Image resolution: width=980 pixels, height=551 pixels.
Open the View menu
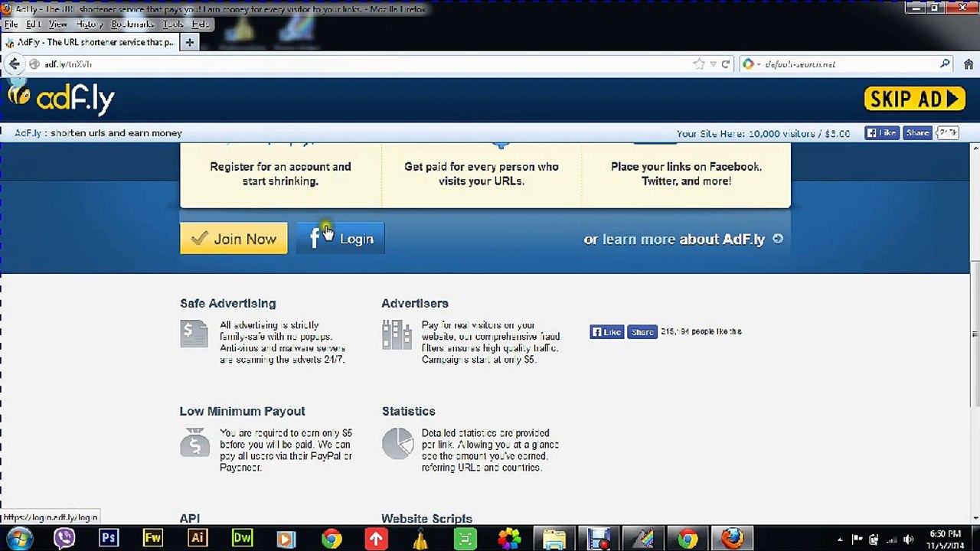58,24
